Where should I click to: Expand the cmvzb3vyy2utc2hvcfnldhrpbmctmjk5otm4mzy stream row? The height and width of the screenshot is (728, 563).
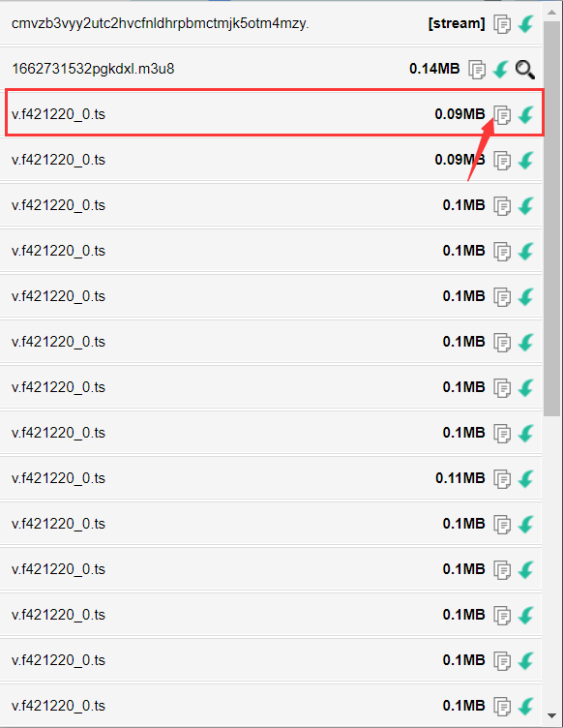[271, 23]
